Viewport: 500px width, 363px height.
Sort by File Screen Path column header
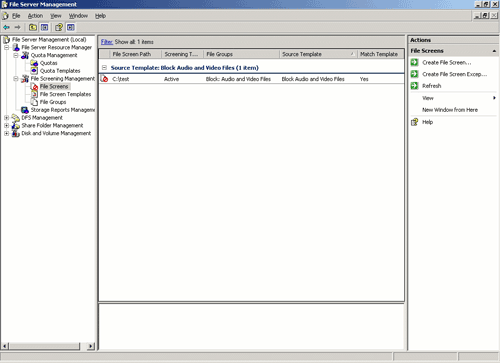click(x=135, y=54)
